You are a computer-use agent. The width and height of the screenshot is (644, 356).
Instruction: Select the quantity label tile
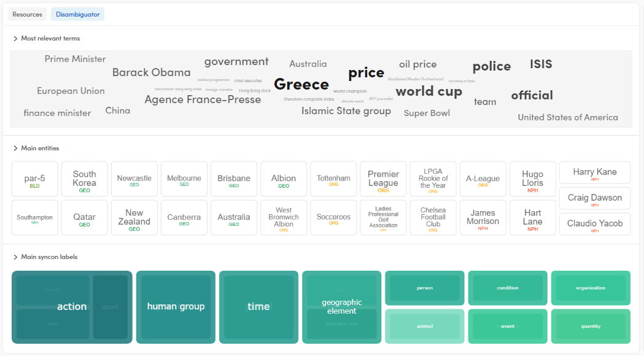point(591,327)
